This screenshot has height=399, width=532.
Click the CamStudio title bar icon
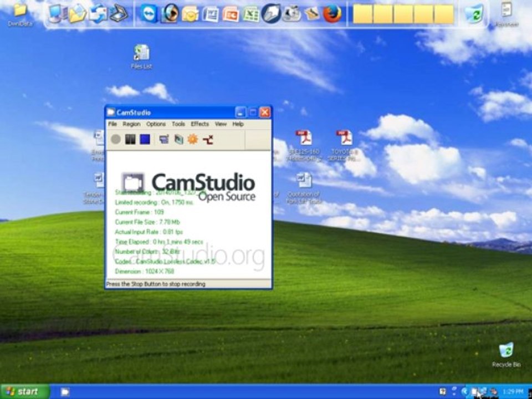(111, 112)
